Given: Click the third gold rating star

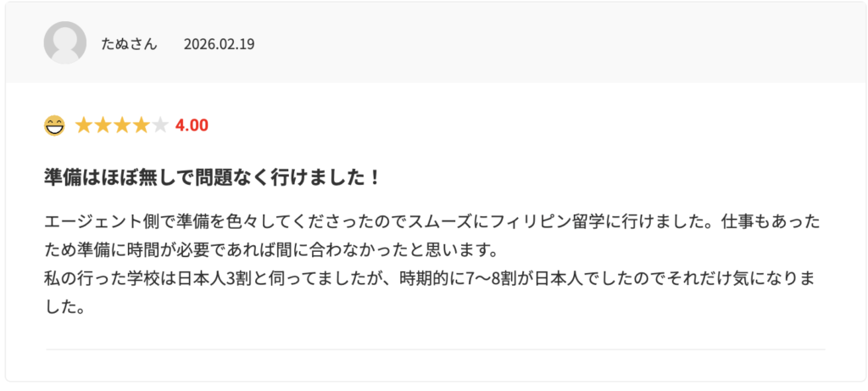Looking at the screenshot, I should (122, 126).
